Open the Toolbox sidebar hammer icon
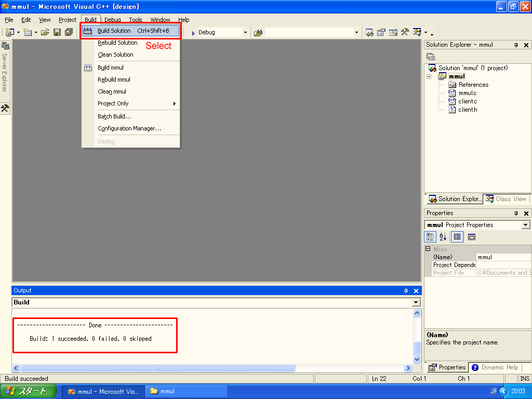 5,108
